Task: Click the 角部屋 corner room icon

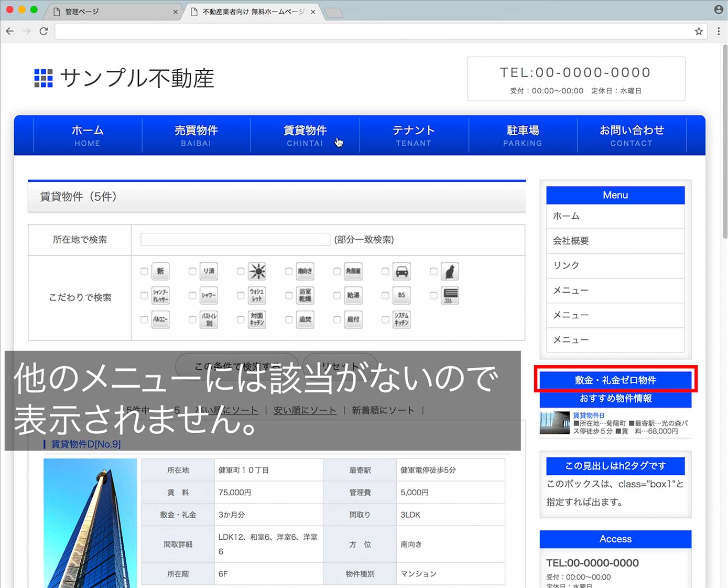Action: tap(353, 271)
